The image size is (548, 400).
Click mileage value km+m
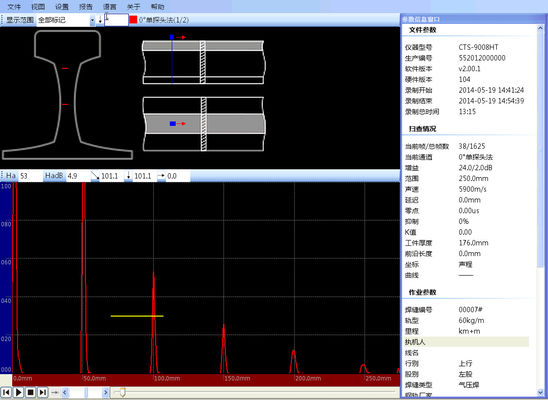point(469,331)
